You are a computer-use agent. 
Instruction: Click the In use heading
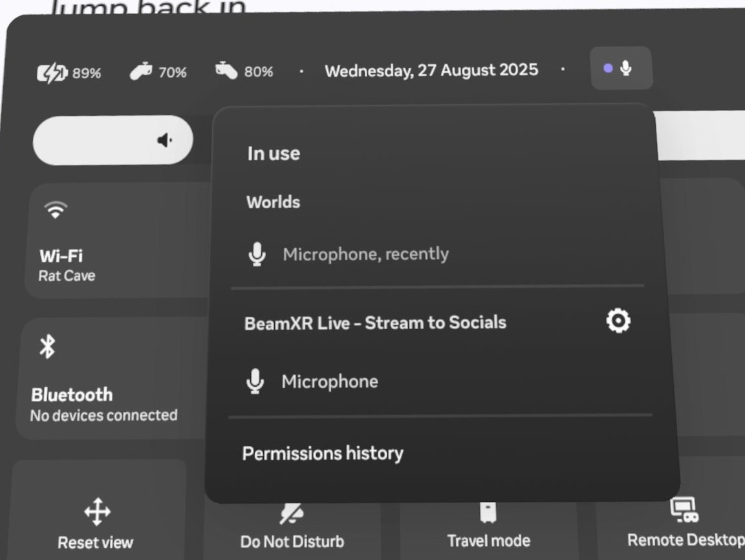[x=274, y=153]
